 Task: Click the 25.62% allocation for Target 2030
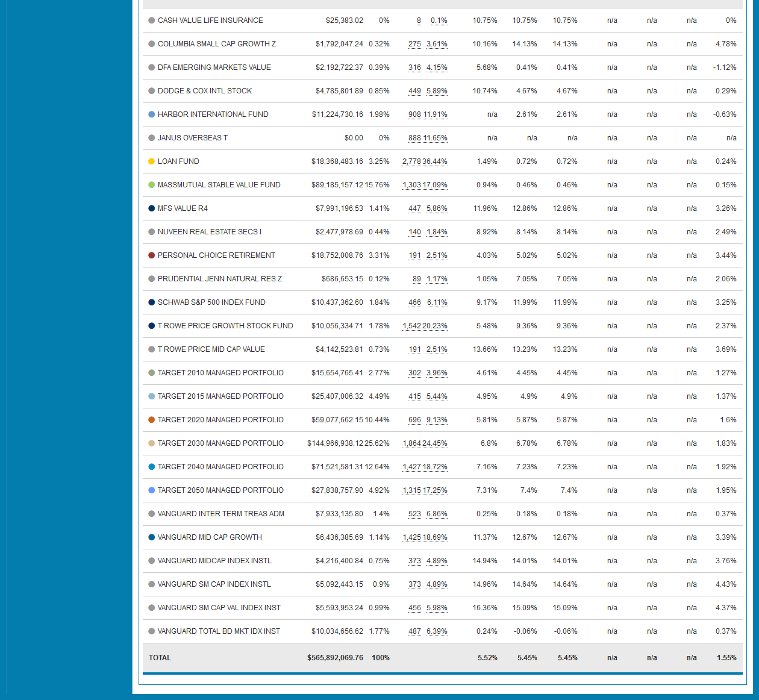(x=377, y=443)
